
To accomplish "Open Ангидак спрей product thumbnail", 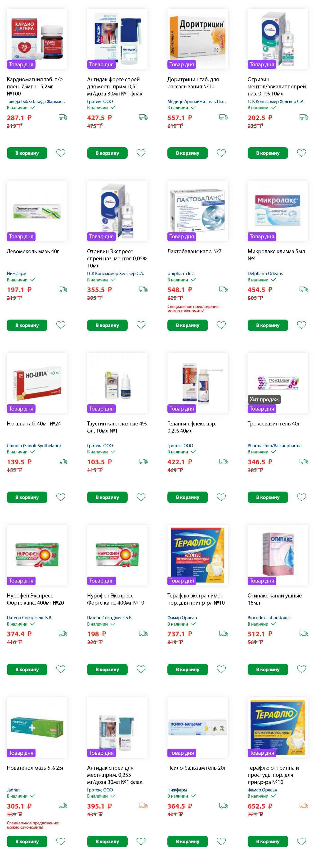I will [x=117, y=728].
